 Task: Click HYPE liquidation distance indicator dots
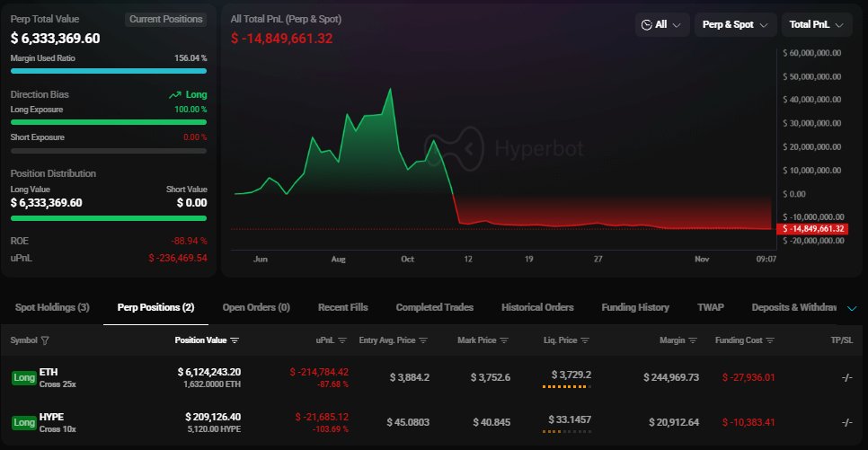tap(567, 431)
